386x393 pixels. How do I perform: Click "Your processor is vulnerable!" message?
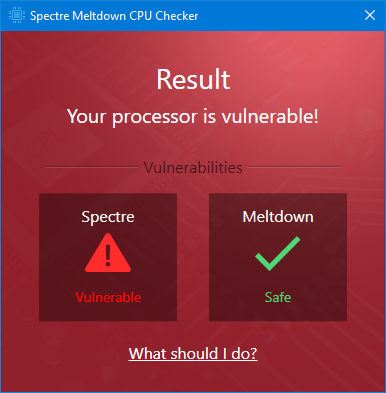tap(193, 117)
